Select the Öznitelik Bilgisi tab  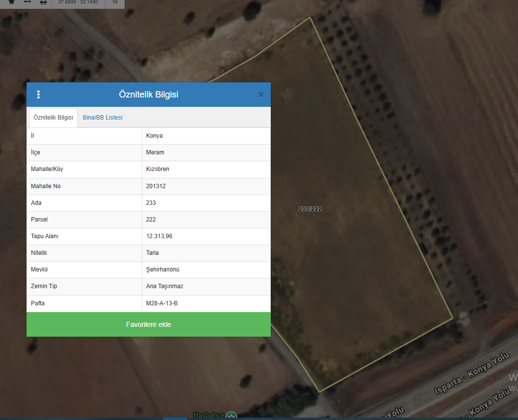click(53, 118)
